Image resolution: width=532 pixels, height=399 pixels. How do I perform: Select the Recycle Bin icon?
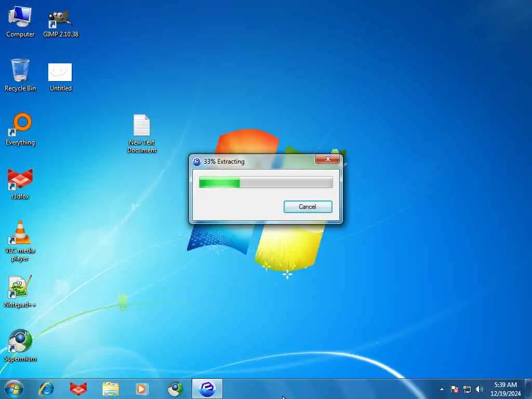click(x=20, y=75)
